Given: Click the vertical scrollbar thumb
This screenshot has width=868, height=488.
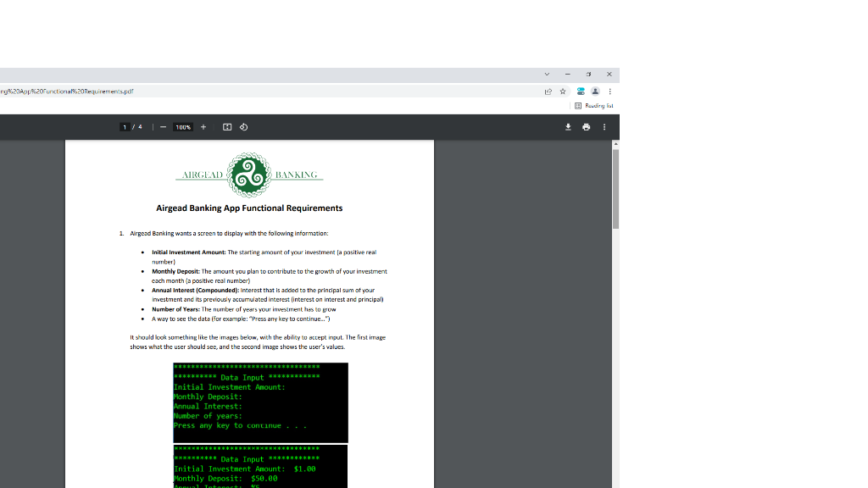Looking at the screenshot, I should [615, 189].
